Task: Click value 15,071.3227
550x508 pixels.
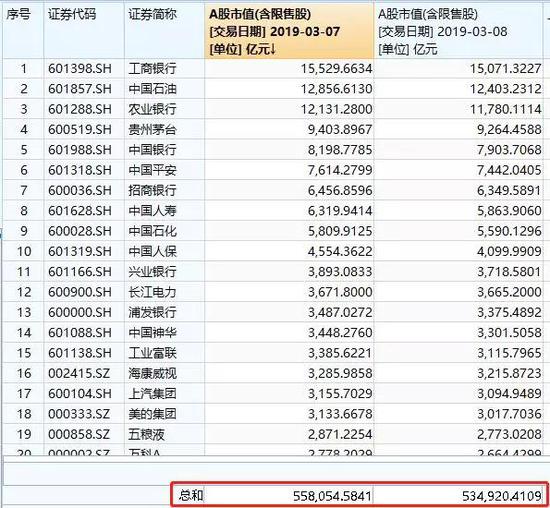Action: [x=505, y=69]
